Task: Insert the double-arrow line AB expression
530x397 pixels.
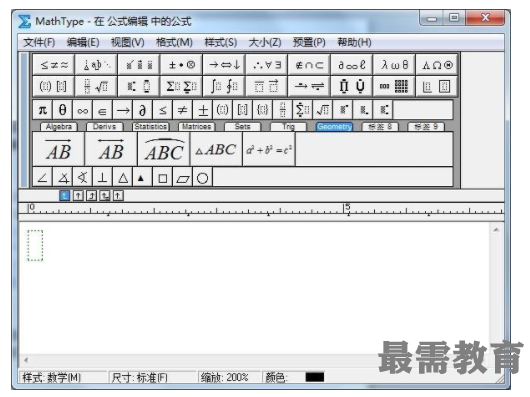Action: point(111,149)
